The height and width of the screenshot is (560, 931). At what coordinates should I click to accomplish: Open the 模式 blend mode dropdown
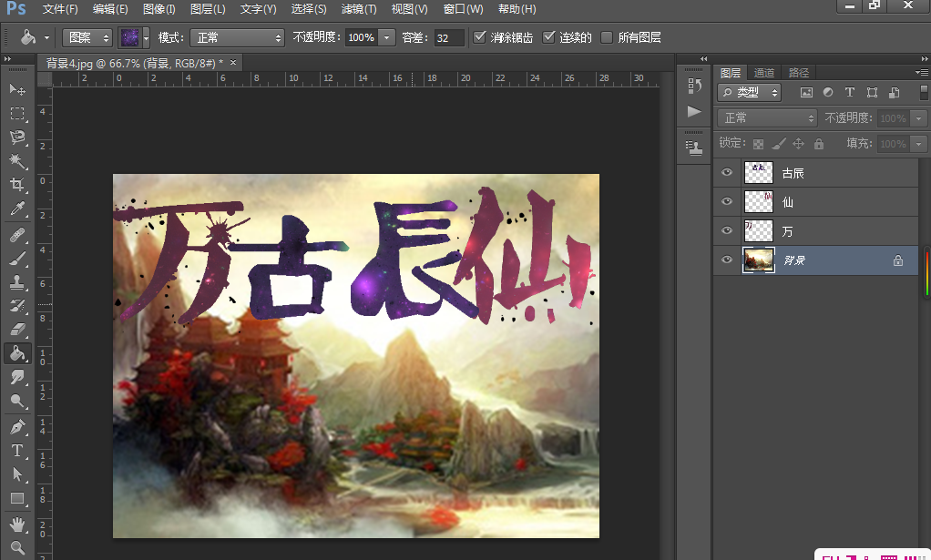(238, 38)
